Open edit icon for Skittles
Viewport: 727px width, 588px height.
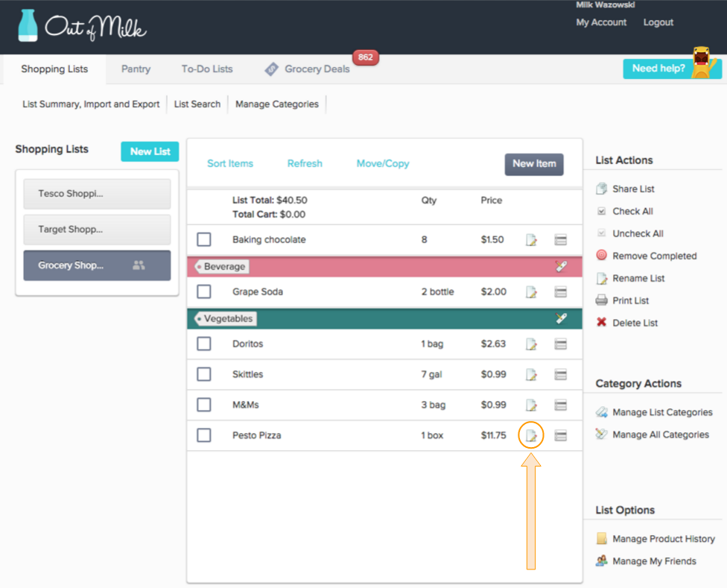tap(531, 374)
